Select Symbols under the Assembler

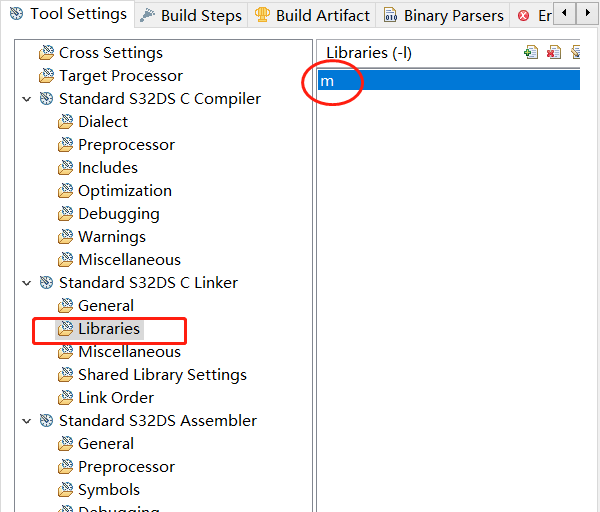click(x=108, y=490)
